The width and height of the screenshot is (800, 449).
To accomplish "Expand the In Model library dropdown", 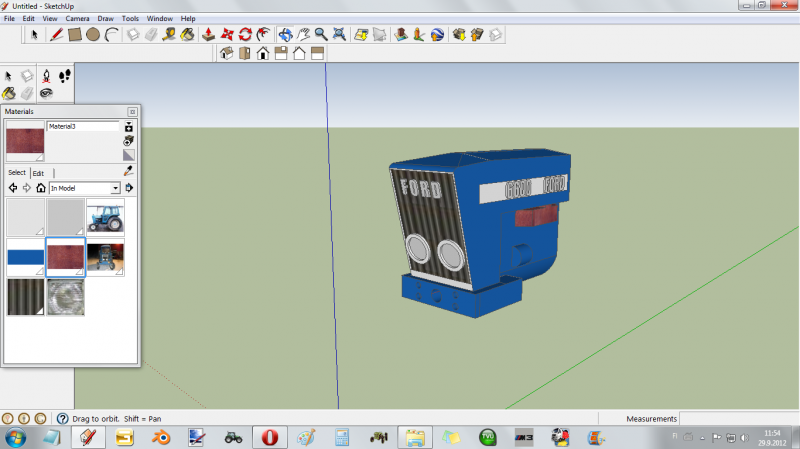I will [x=115, y=188].
